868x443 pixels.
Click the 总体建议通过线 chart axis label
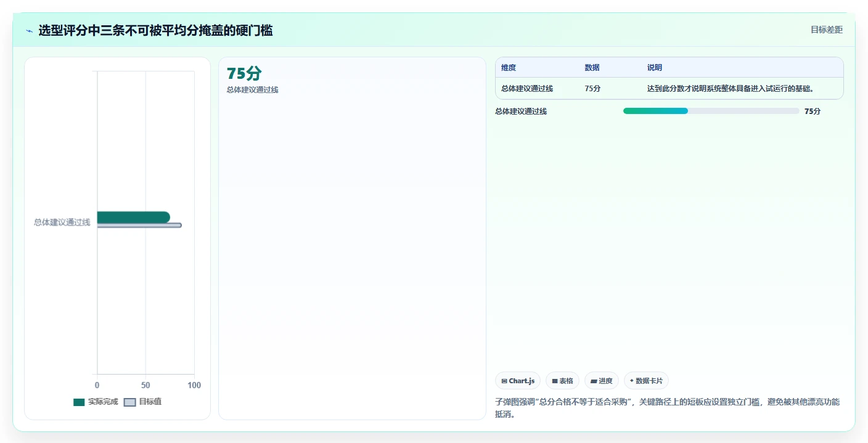62,222
